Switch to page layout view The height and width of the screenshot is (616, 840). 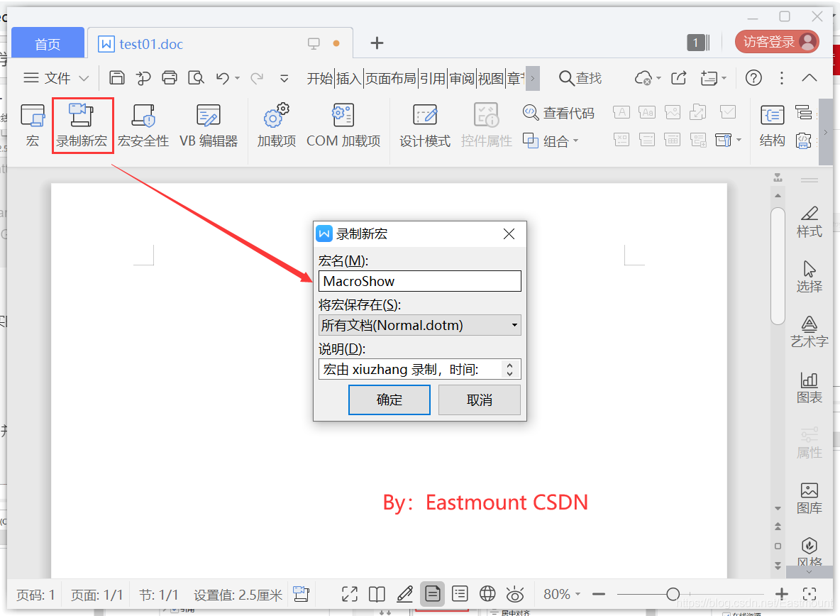[x=432, y=594]
